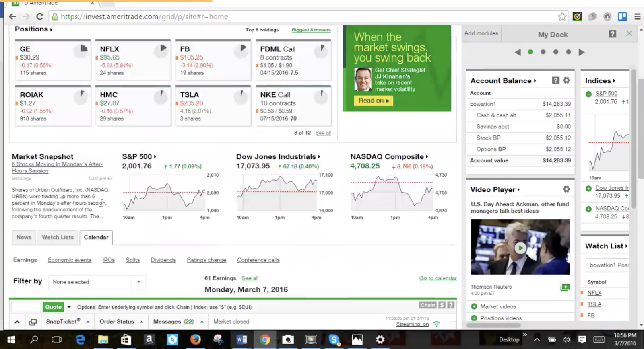Expand Messages (22) panel
This screenshot has height=349, width=644.
pos(202,322)
